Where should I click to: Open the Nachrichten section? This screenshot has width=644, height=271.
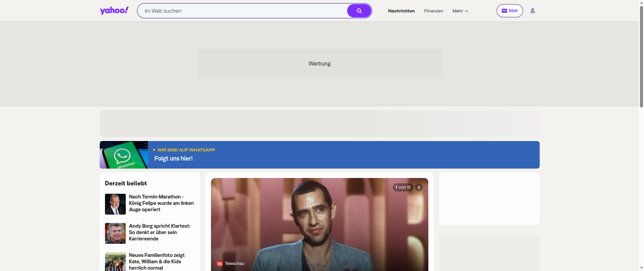click(x=401, y=11)
